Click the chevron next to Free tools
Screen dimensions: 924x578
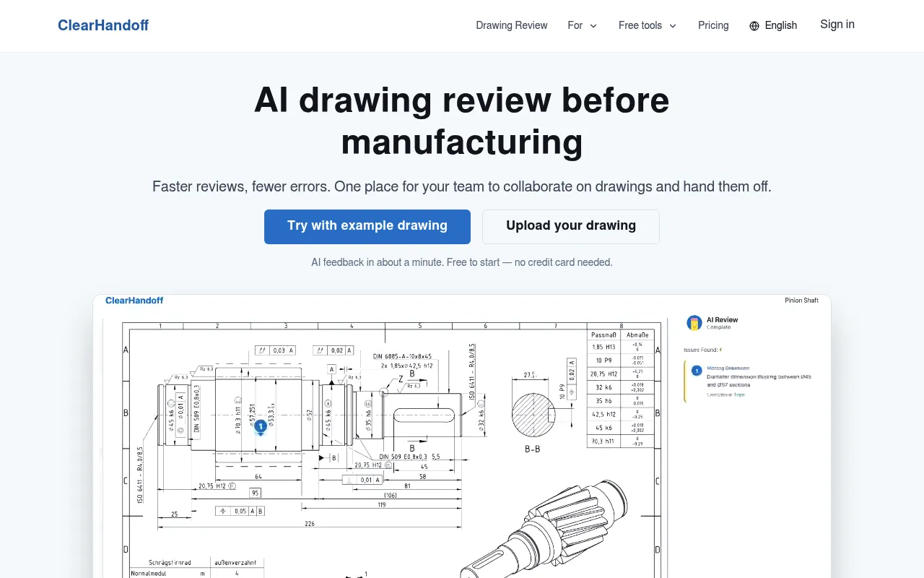pos(673,26)
